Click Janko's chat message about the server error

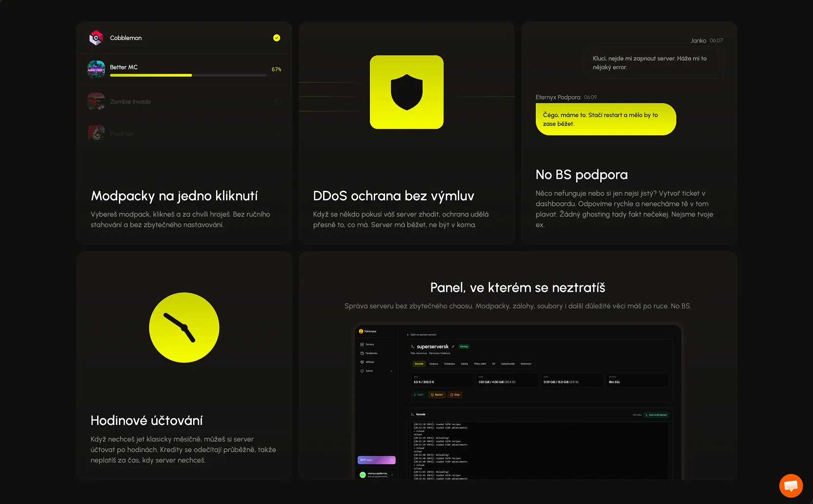(653, 62)
